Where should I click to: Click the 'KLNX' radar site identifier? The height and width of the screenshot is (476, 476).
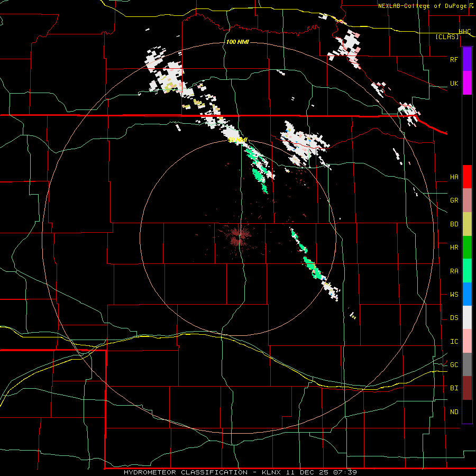(271, 472)
